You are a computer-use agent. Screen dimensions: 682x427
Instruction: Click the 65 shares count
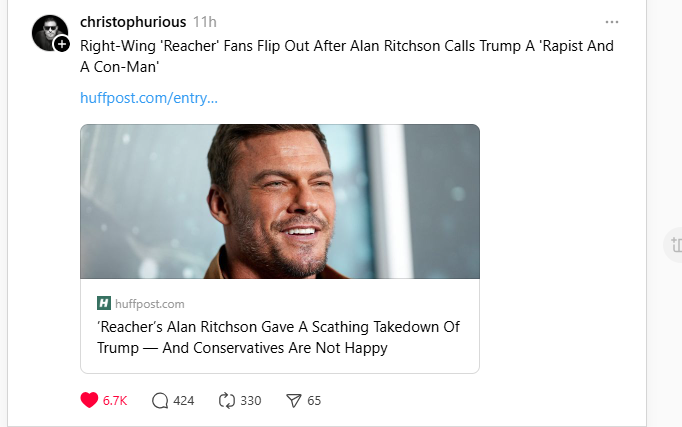pos(314,400)
